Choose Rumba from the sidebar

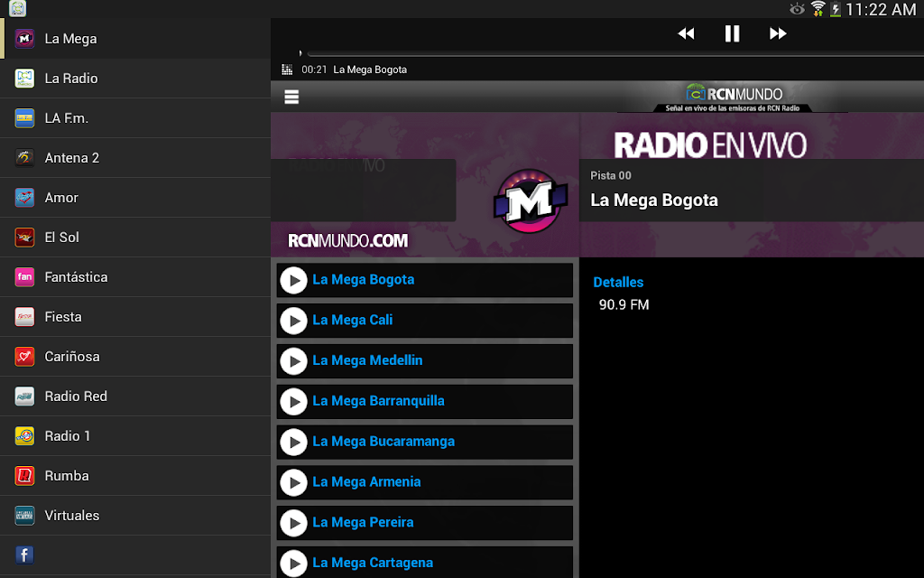tap(135, 475)
